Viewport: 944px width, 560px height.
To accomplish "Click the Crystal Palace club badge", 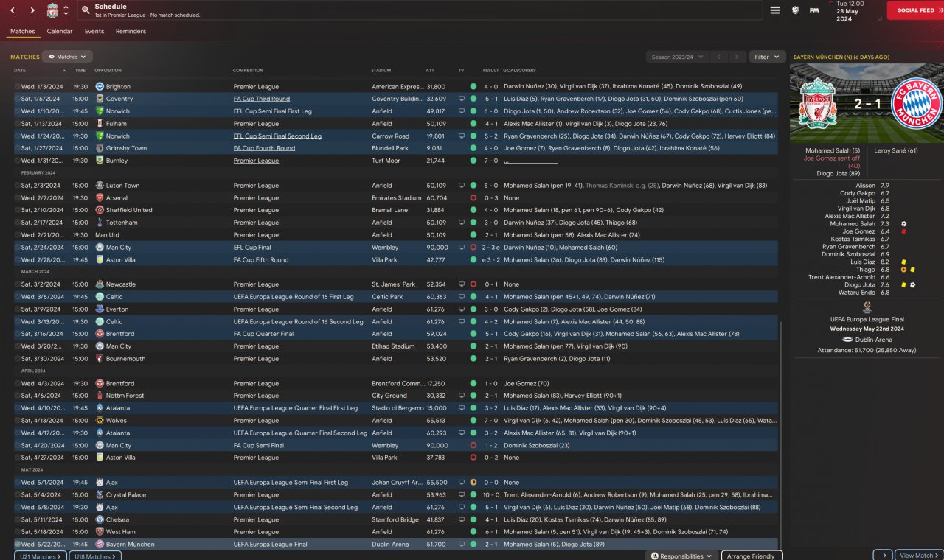I will (100, 495).
